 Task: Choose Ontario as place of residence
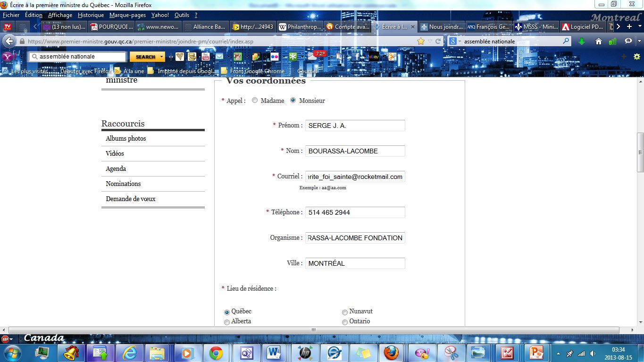(x=345, y=322)
